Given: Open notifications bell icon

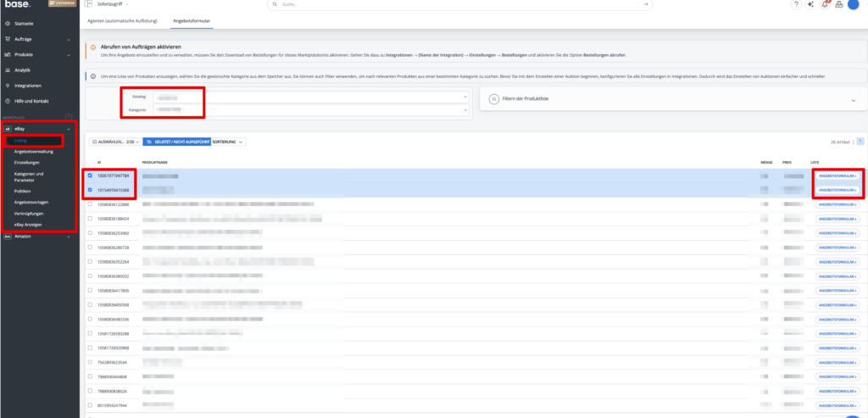Looking at the screenshot, I should click(x=826, y=4).
